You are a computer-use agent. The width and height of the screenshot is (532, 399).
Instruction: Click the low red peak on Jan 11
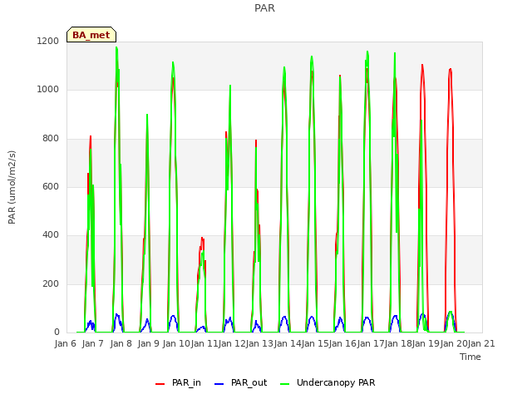(x=202, y=239)
